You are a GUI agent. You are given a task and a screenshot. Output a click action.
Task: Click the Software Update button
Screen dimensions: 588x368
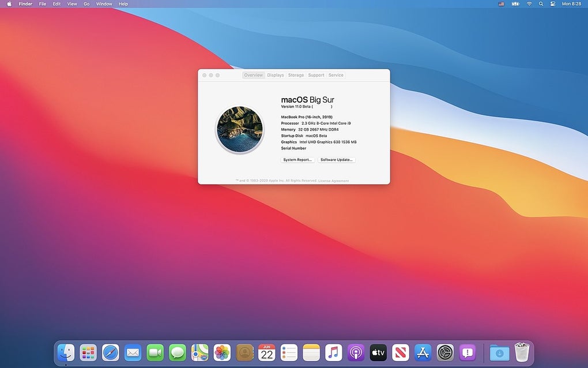[x=337, y=160]
